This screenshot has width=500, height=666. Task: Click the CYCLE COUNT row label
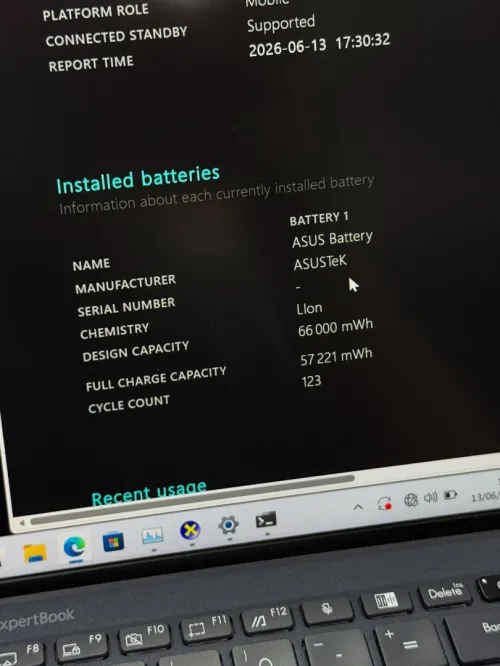click(129, 404)
